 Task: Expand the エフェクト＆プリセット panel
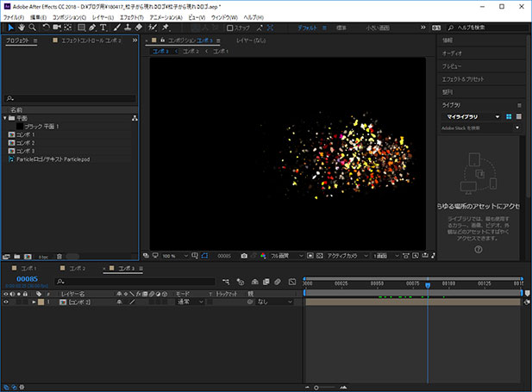(465, 79)
